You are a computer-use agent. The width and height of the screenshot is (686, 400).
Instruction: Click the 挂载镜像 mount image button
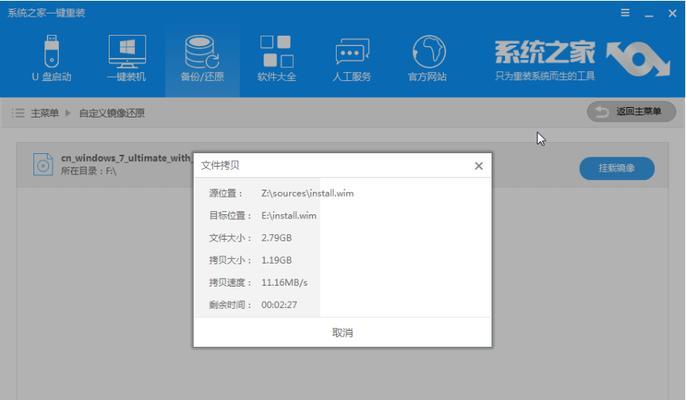617,168
